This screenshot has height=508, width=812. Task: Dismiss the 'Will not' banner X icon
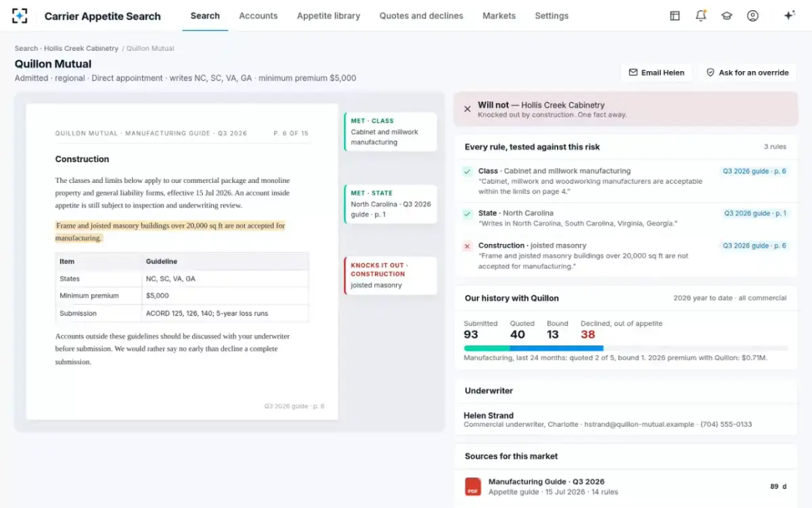[467, 109]
